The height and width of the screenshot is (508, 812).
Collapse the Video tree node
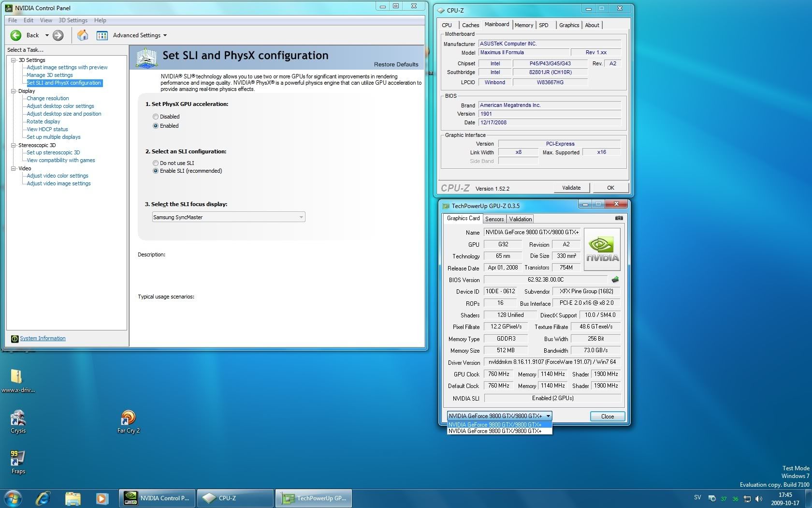click(14, 168)
